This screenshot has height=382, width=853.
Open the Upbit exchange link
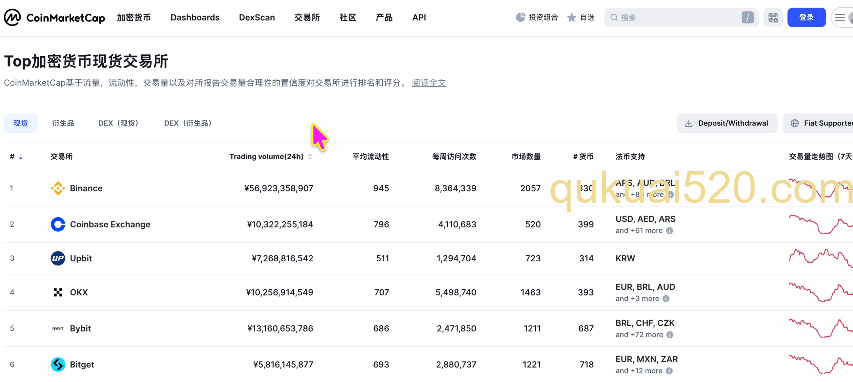(x=81, y=258)
